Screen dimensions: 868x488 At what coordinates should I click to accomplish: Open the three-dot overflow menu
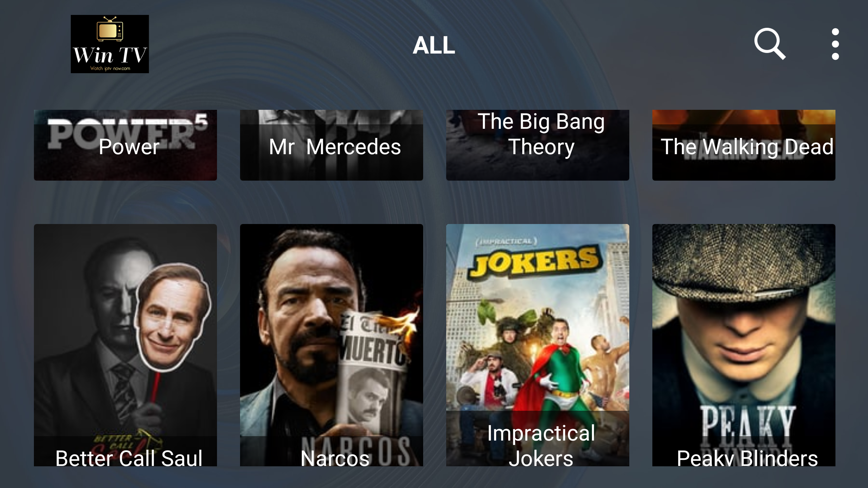[835, 44]
